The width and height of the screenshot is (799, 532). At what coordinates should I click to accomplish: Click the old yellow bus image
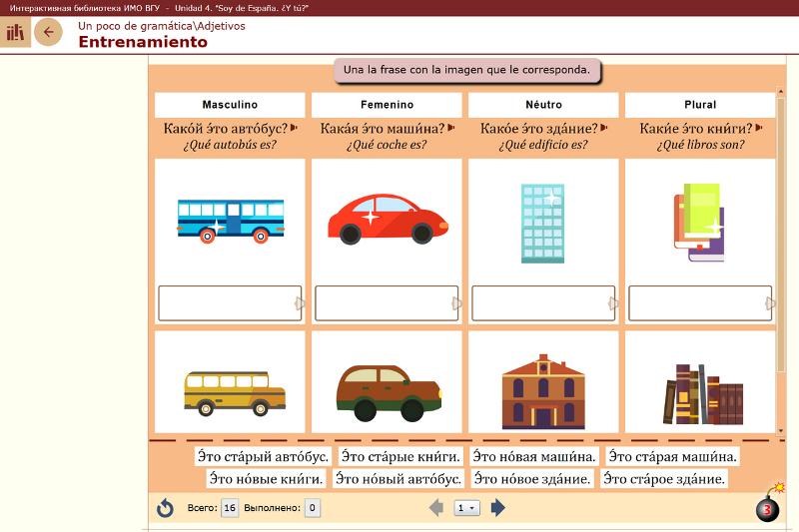tap(234, 392)
